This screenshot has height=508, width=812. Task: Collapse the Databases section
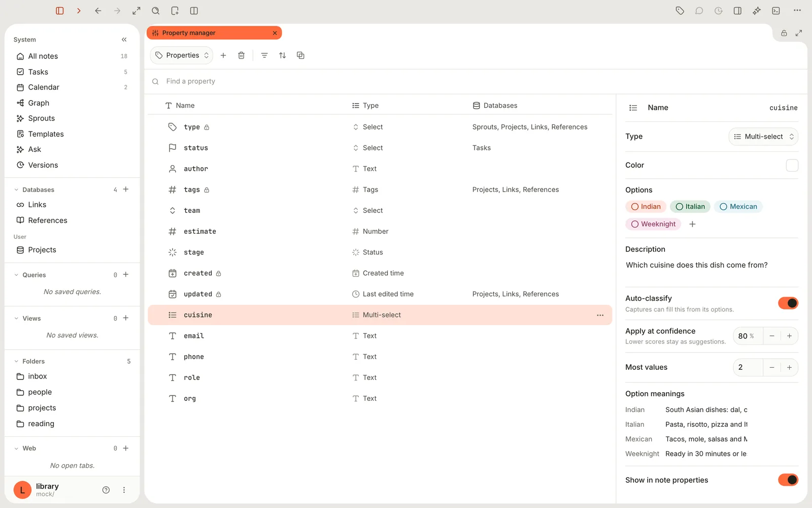tap(16, 190)
